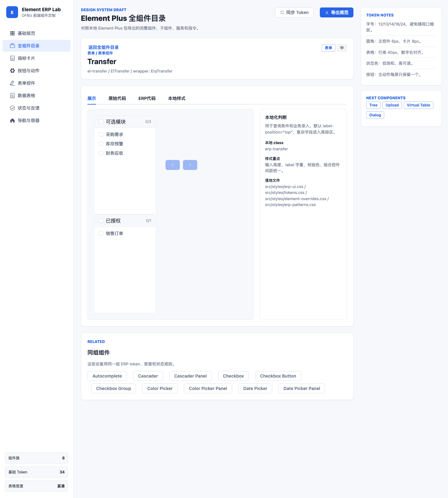Click the box icon beside 全组件目录
This screenshot has width=448, height=498.
(12, 46)
